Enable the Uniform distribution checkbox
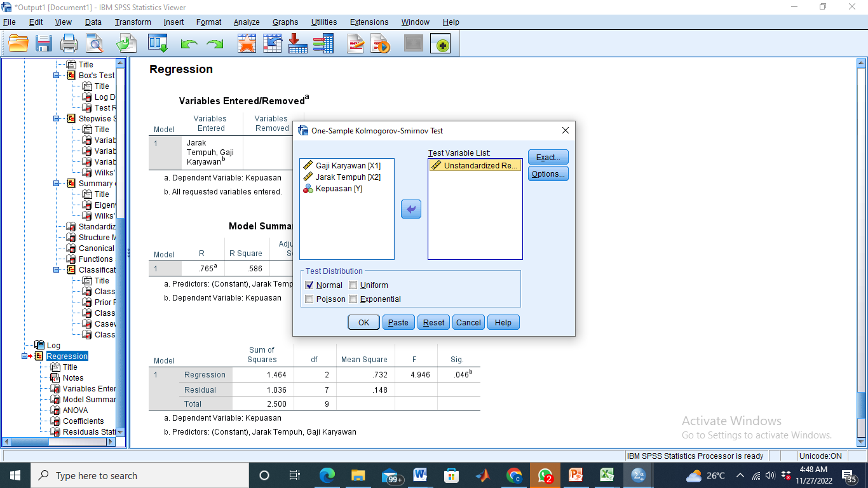 coord(353,285)
